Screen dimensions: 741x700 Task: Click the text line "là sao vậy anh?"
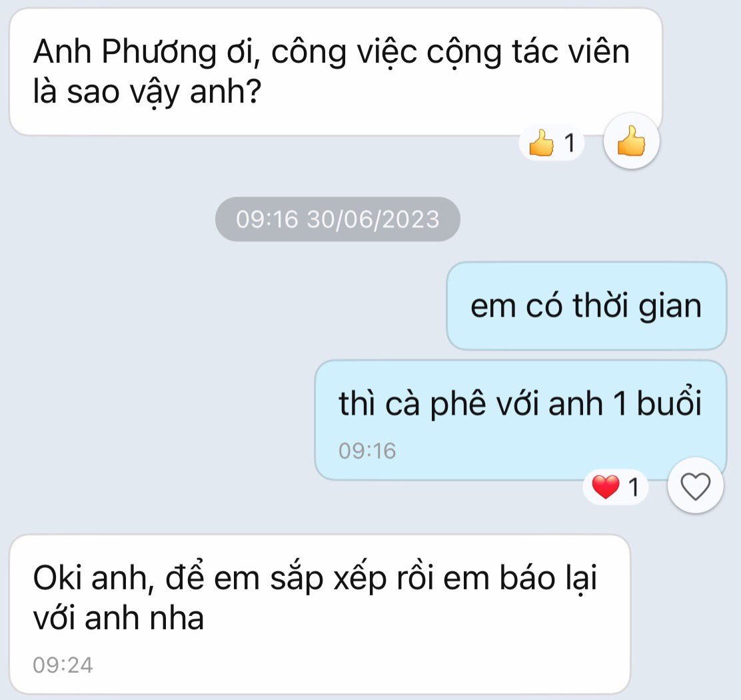pyautogui.click(x=147, y=92)
